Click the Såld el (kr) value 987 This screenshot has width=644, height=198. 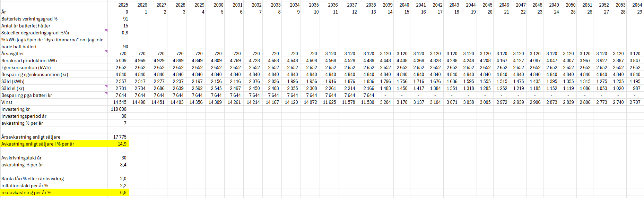coord(636,88)
